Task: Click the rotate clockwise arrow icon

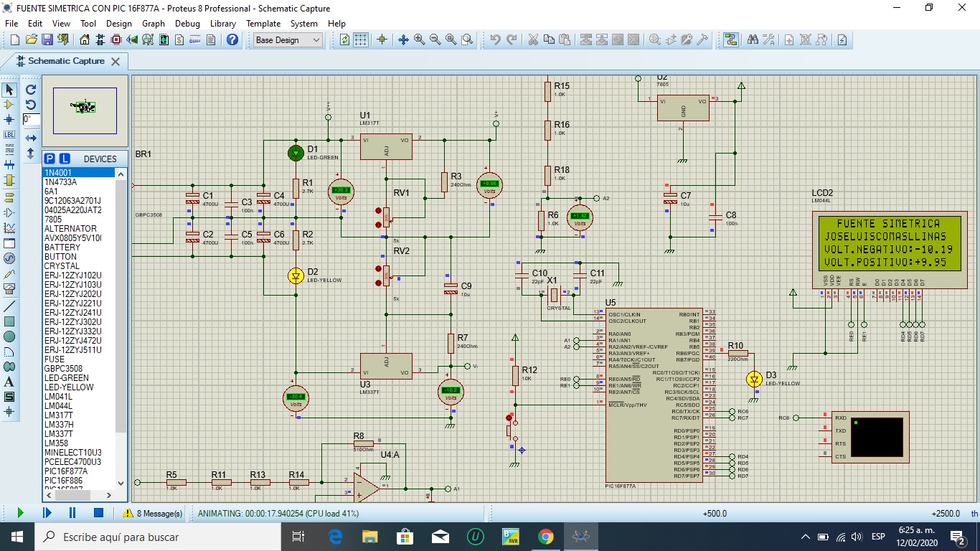Action: [31, 90]
